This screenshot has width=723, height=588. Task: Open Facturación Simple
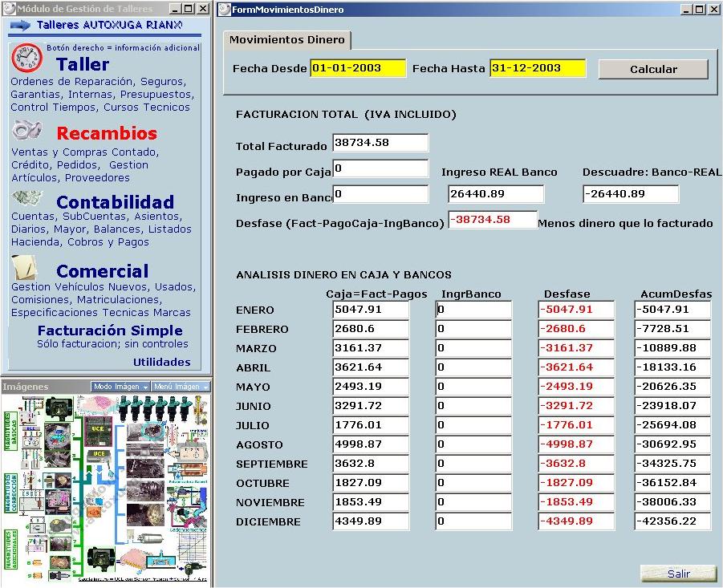pos(110,330)
